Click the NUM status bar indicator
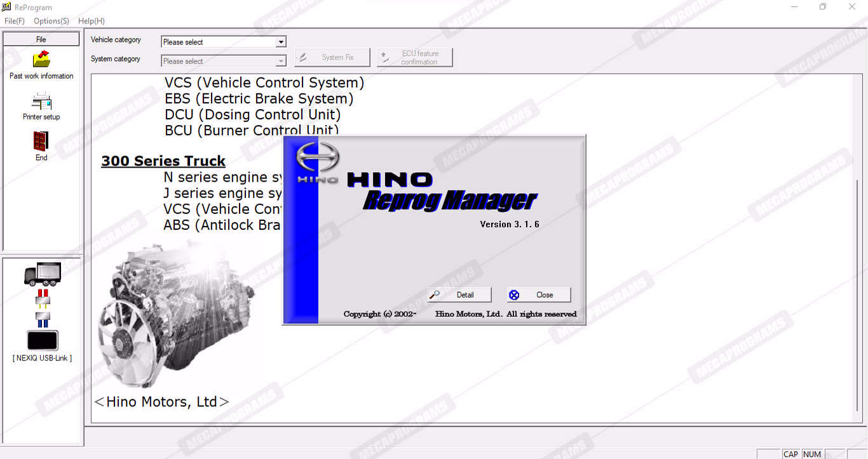The width and height of the screenshot is (868, 459). pyautogui.click(x=812, y=454)
